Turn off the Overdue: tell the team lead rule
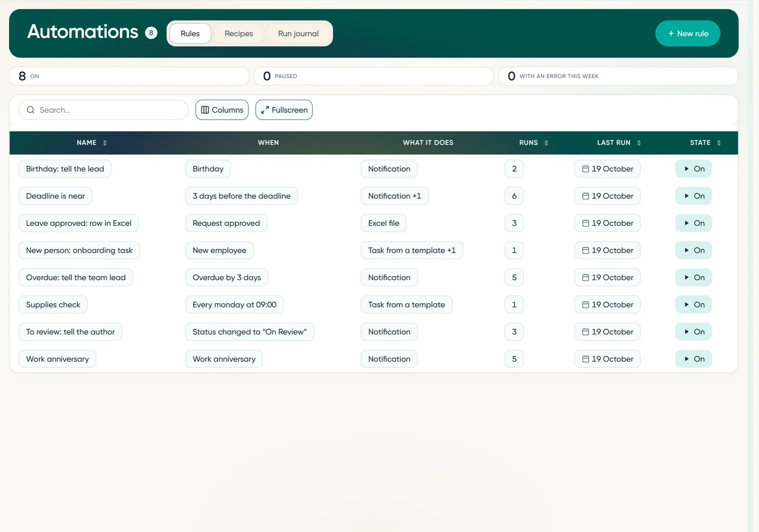This screenshot has width=759, height=532. (693, 277)
